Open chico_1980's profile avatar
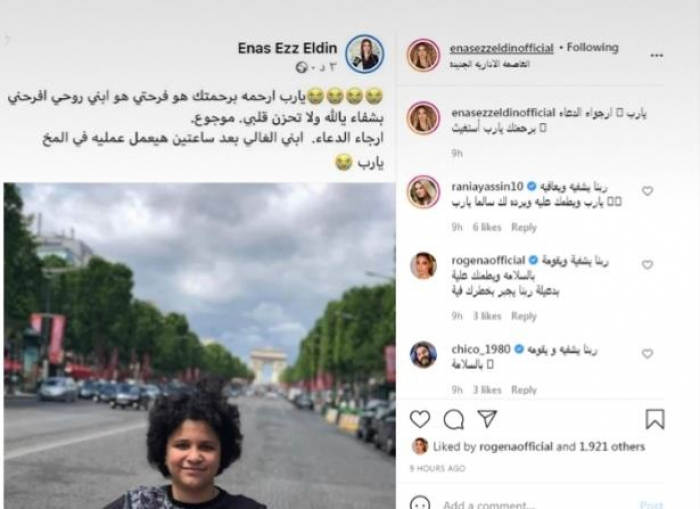The width and height of the screenshot is (700, 509). [423, 355]
